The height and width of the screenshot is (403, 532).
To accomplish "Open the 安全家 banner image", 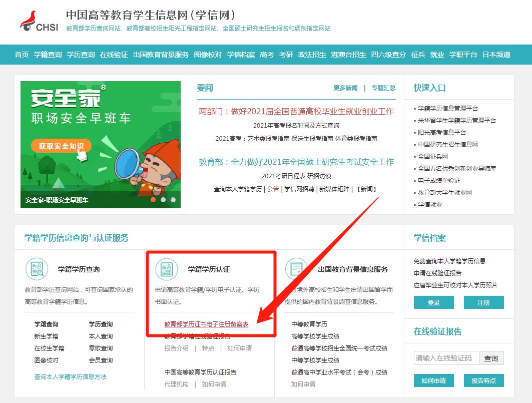I will pos(101,145).
